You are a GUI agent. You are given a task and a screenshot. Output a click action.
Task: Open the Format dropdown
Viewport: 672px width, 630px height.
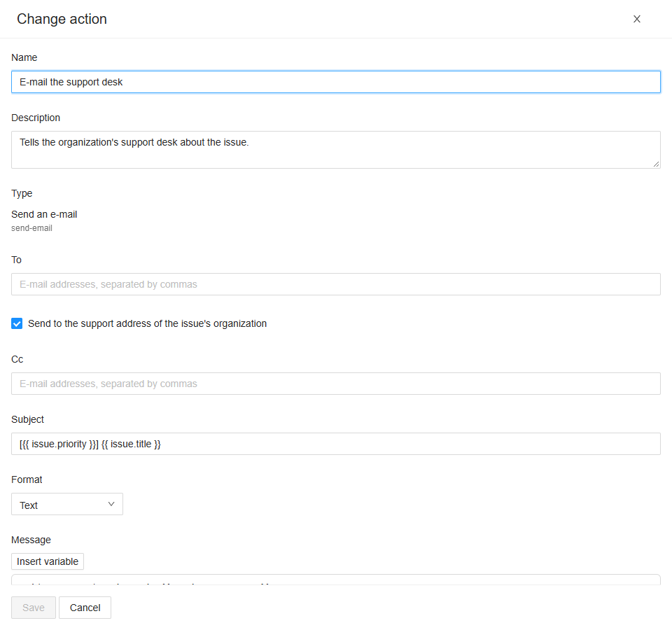[67, 504]
